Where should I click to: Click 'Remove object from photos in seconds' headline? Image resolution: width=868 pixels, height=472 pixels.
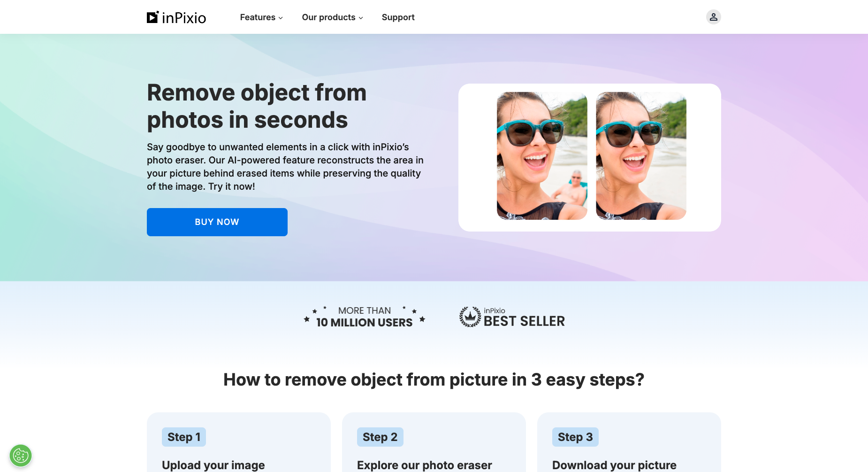coord(257,106)
